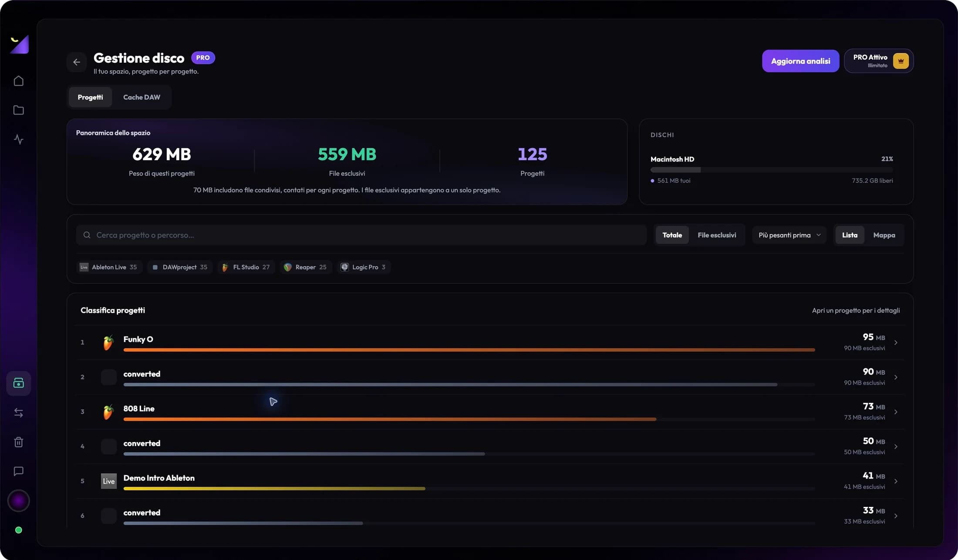Screen dimensions: 958x560
Task: Click the FL Studio icon beside 808 Line
Action: coord(108,412)
